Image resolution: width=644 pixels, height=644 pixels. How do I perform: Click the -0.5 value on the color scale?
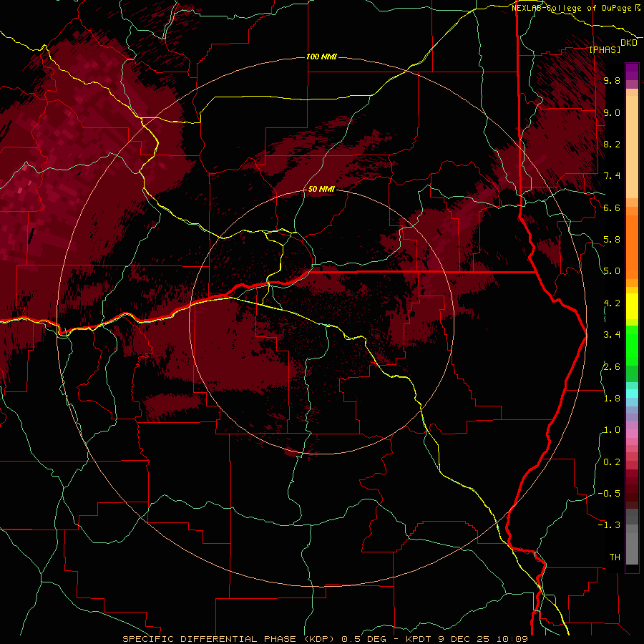609,494
